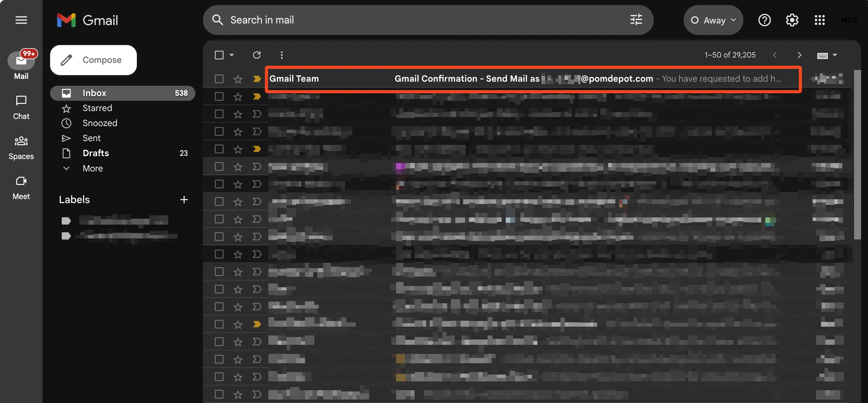Toggle importance marker on Gmail Team email

(257, 79)
